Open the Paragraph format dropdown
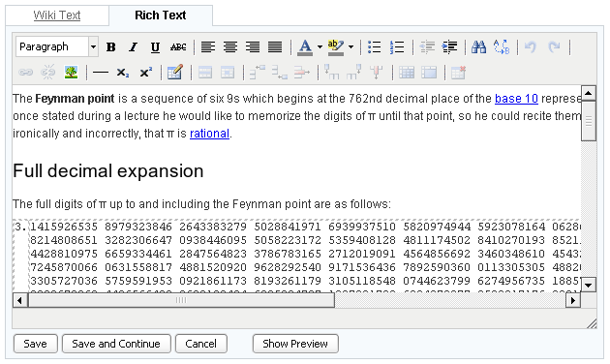Screen dimensions: 610x364 point(57,46)
